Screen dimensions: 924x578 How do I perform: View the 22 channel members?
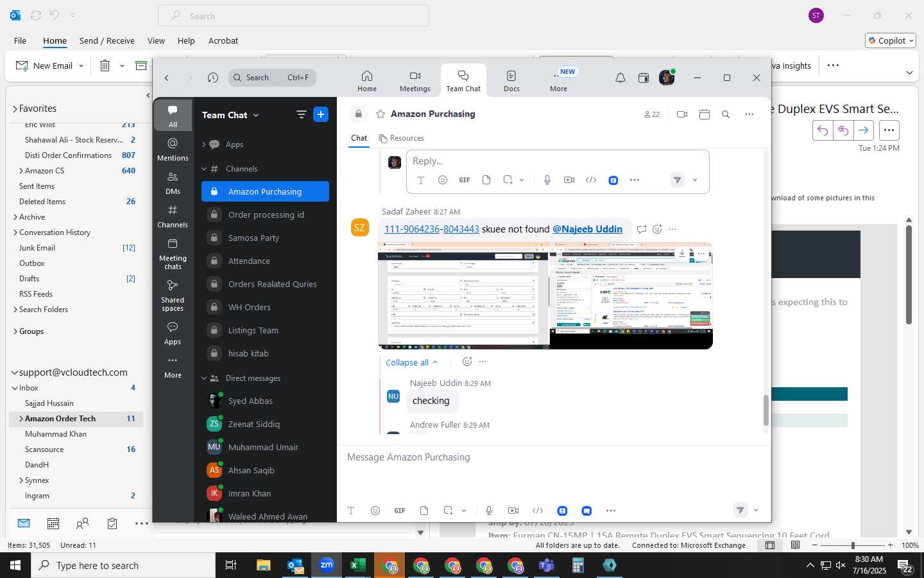[652, 114]
